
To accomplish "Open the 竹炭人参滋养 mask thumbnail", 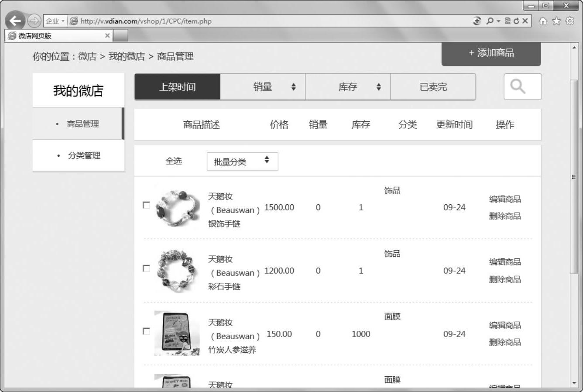I will (x=177, y=334).
